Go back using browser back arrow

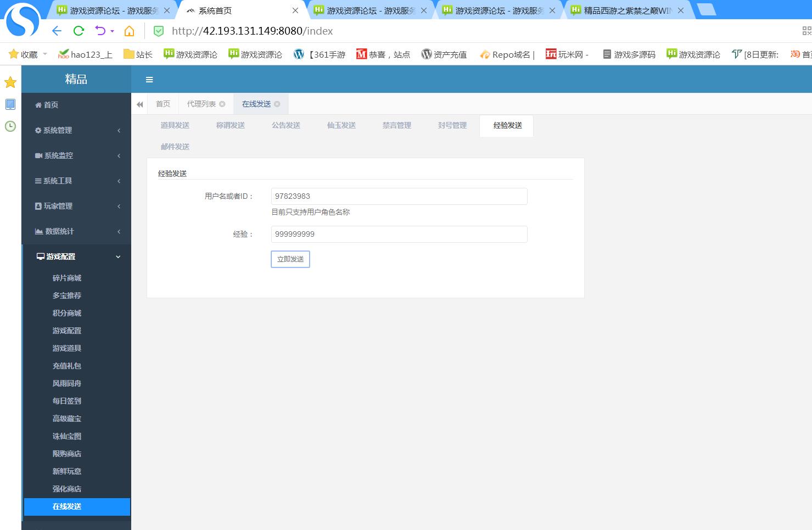coord(57,31)
